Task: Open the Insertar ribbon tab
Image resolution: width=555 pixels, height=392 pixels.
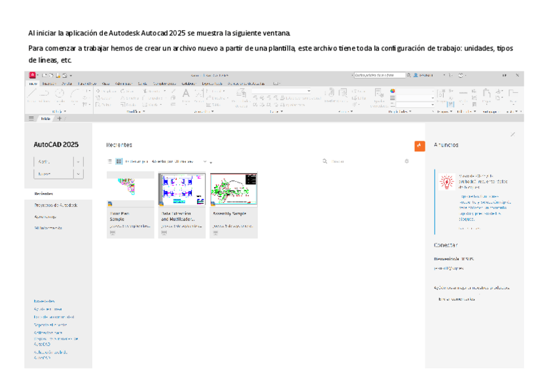Action: (49, 83)
